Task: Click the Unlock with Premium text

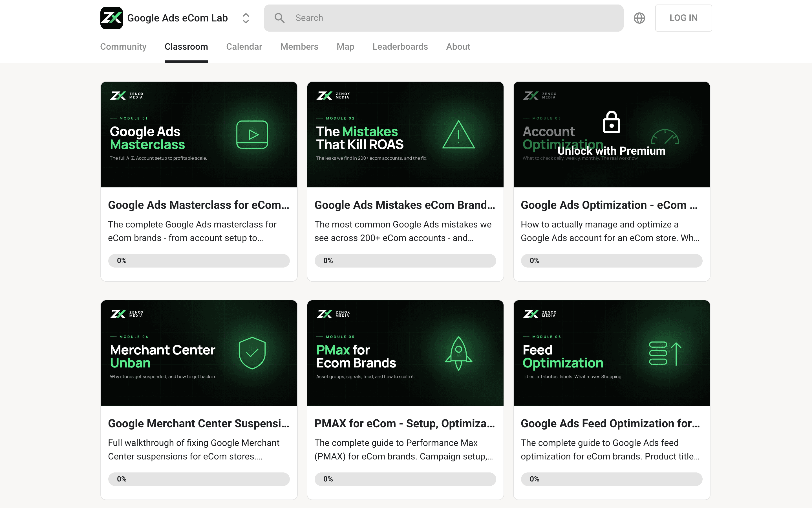Action: [611, 151]
